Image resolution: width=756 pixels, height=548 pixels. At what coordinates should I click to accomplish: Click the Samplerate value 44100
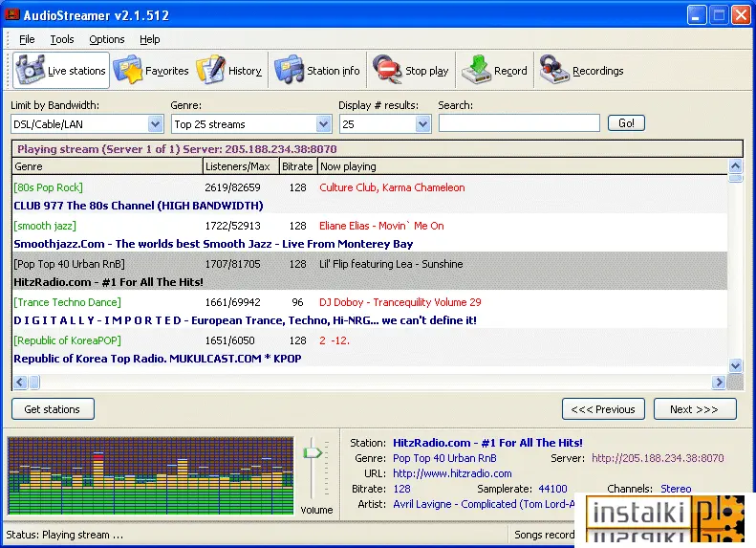[552, 489]
